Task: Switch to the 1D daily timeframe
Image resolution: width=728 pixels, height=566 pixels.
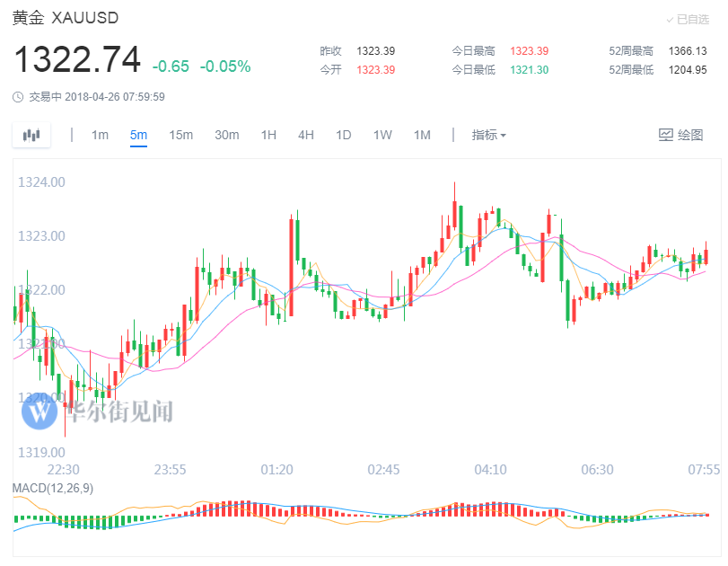Action: point(342,134)
